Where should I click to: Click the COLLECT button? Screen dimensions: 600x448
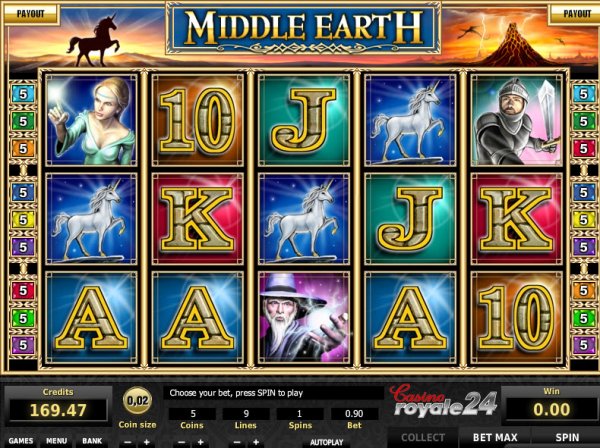[x=422, y=437]
